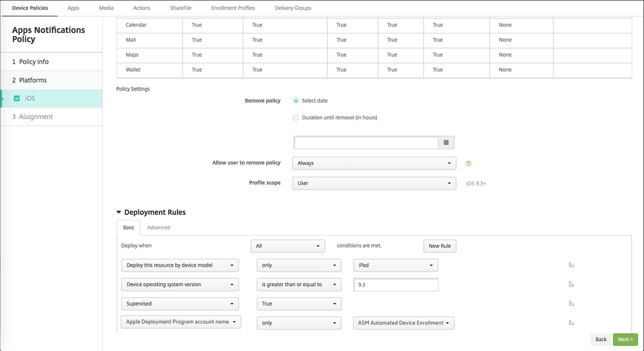This screenshot has width=644, height=351.
Task: Open the All conditions dropdown
Action: point(288,246)
